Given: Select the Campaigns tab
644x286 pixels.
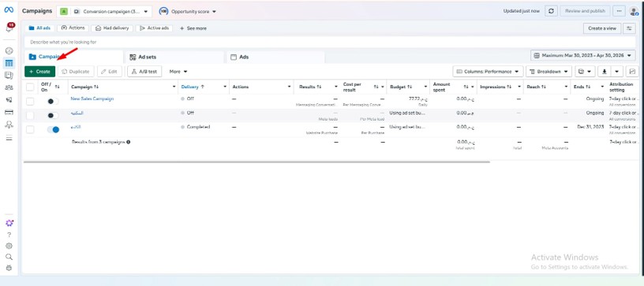Looking at the screenshot, I should click(73, 57).
